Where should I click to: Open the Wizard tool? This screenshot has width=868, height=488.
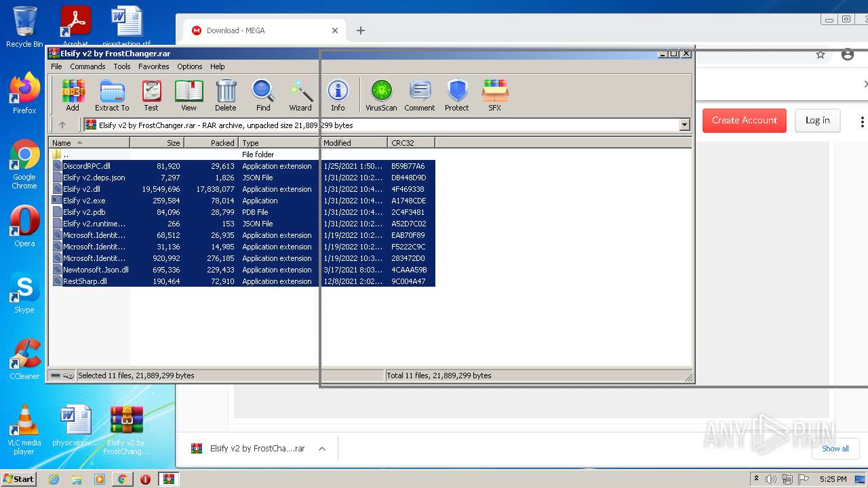click(300, 96)
